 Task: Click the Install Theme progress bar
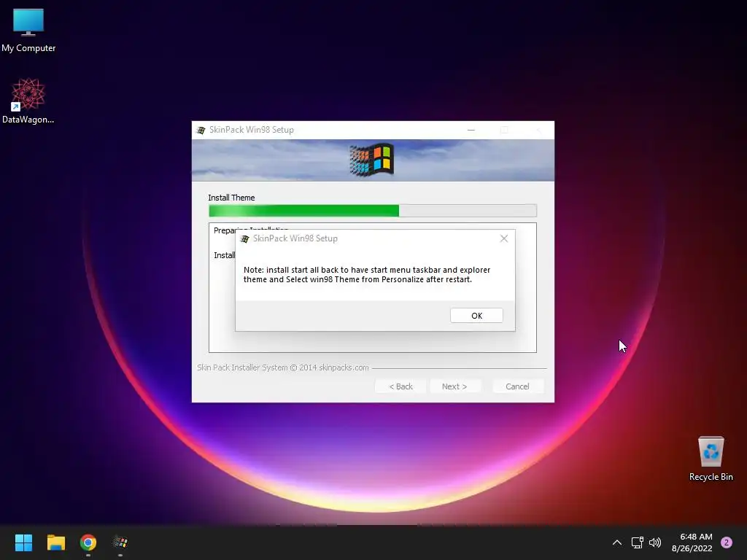pos(373,211)
